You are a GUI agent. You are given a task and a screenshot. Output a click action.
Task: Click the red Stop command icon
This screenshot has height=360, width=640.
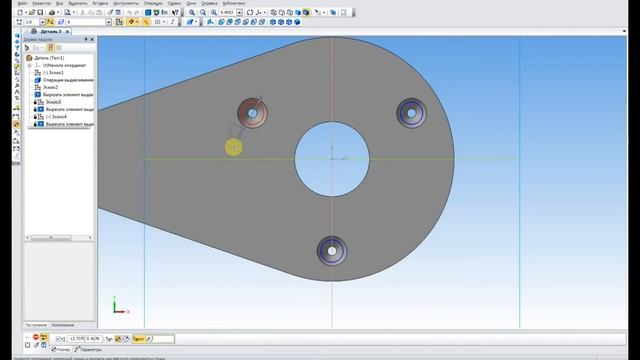tap(36, 337)
